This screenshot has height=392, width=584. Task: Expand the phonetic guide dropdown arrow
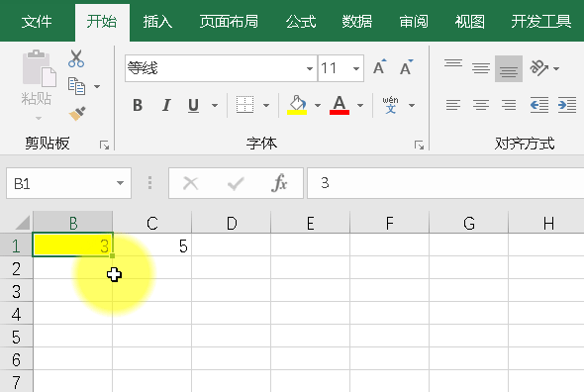point(412,106)
